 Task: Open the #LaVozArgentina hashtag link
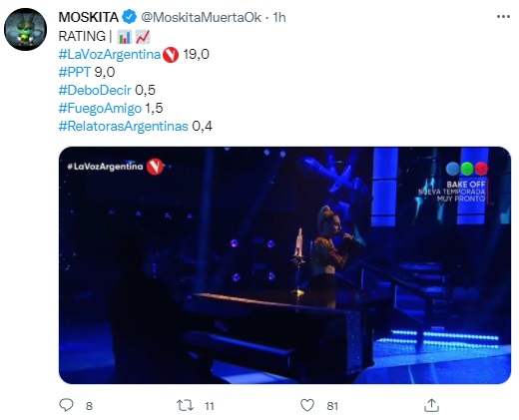110,54
